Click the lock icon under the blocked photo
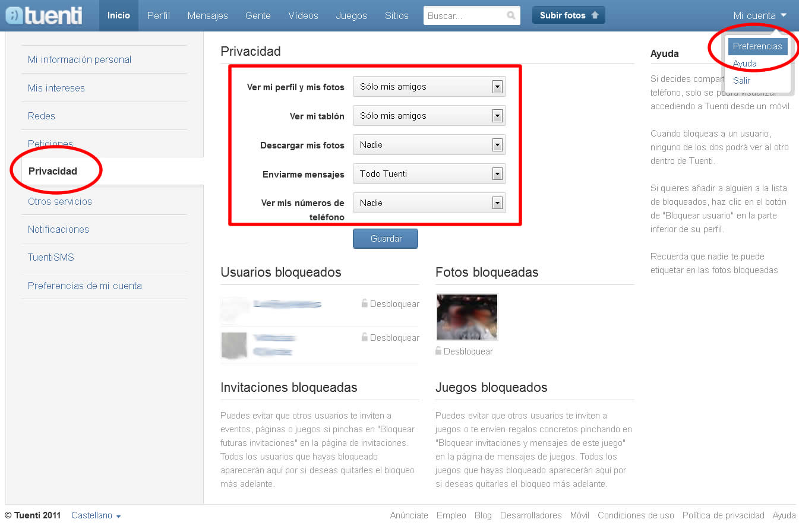 (438, 351)
